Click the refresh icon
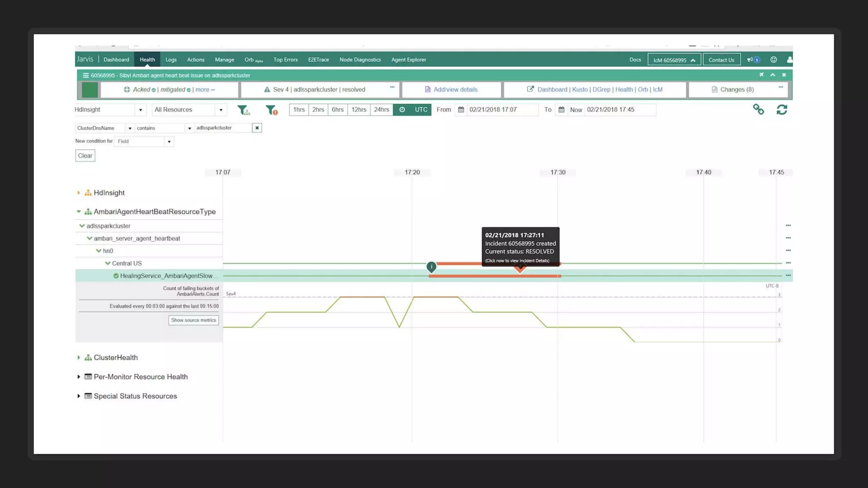 click(x=782, y=110)
